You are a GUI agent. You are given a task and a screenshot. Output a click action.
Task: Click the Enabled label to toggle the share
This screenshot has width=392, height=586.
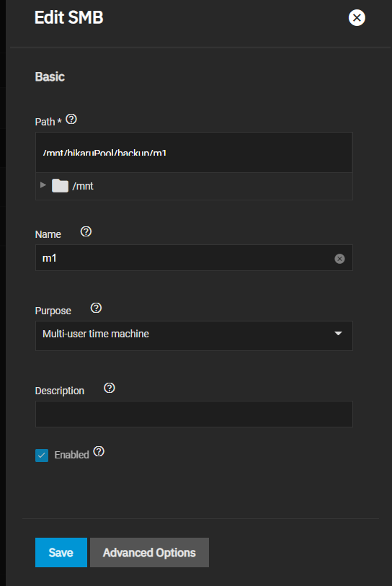[72, 455]
